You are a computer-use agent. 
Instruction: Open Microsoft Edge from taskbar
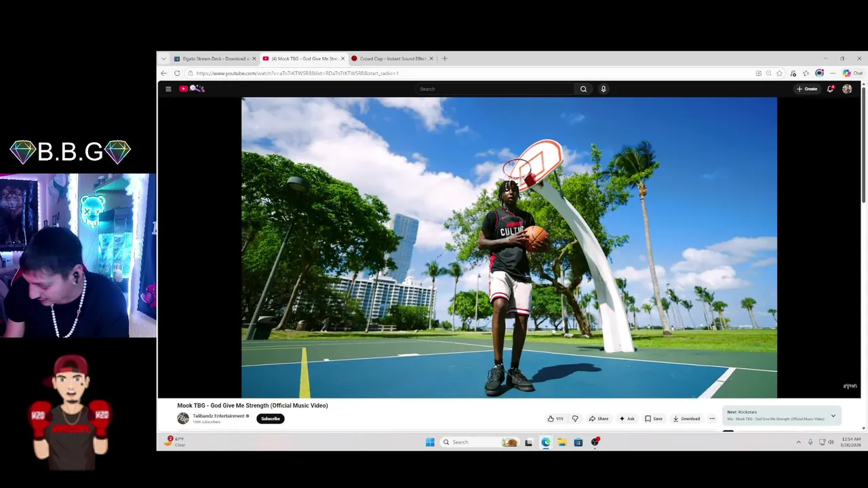tap(545, 442)
